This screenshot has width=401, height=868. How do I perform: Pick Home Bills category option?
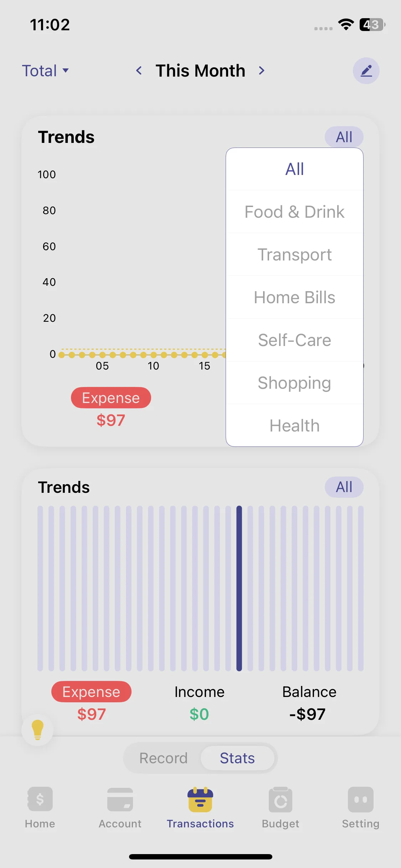coord(294,297)
